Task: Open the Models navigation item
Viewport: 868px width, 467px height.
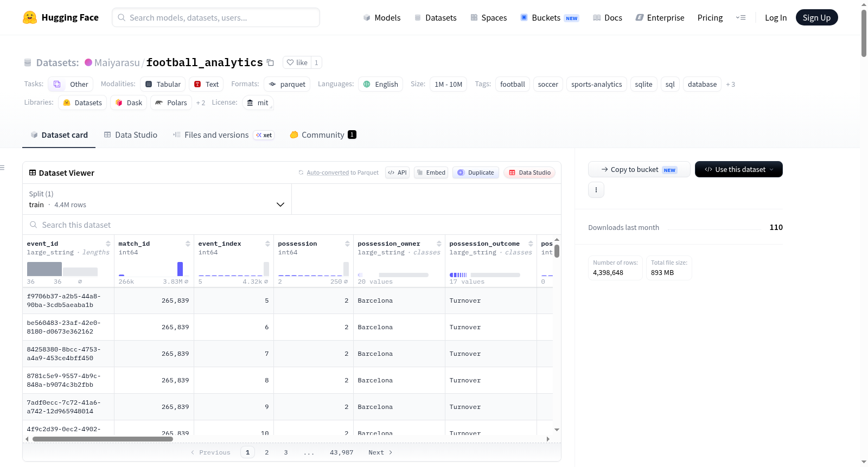Action: coord(381,17)
